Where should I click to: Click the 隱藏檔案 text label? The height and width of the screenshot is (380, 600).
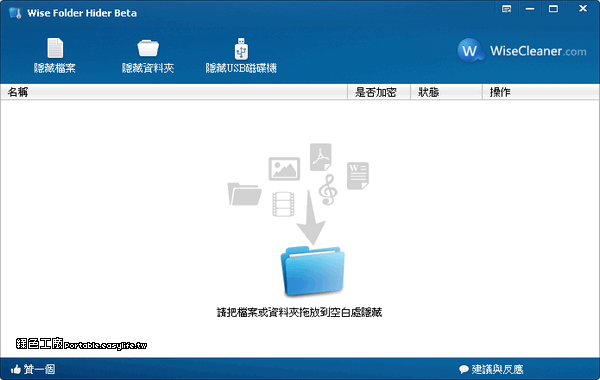[x=55, y=68]
